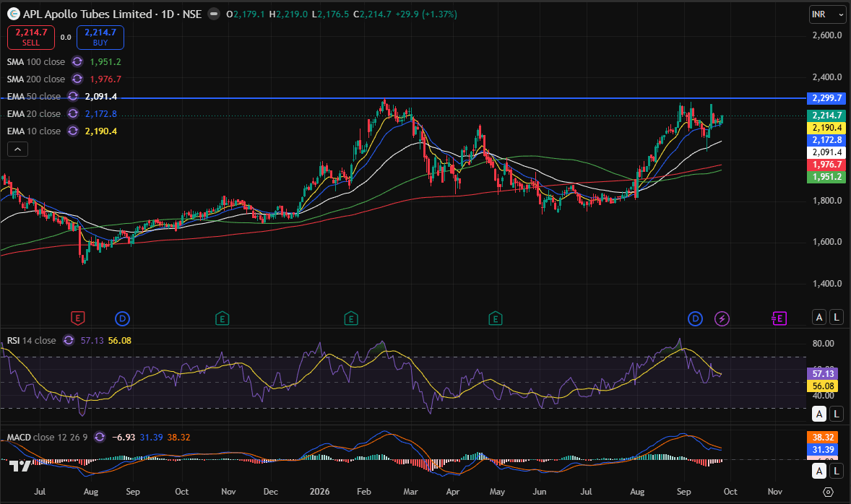This screenshot has width=851, height=504.
Task: Open the INR currency dropdown
Action: tap(828, 14)
